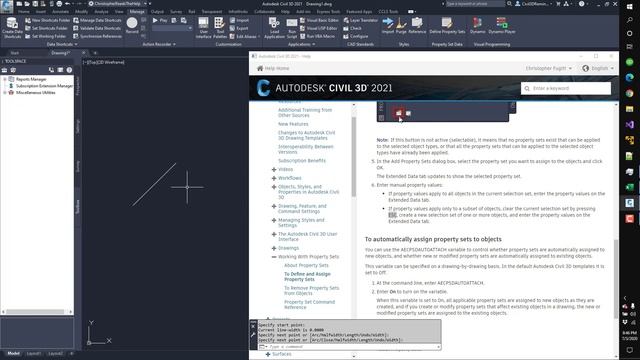Click Set Working Folder
This screenshot has height=360, width=640.
click(x=45, y=36)
